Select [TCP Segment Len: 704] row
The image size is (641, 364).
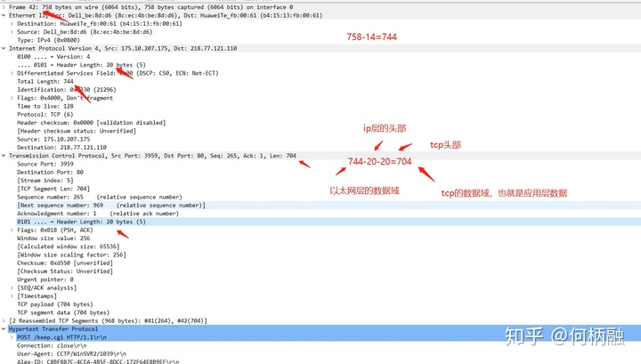coord(53,189)
